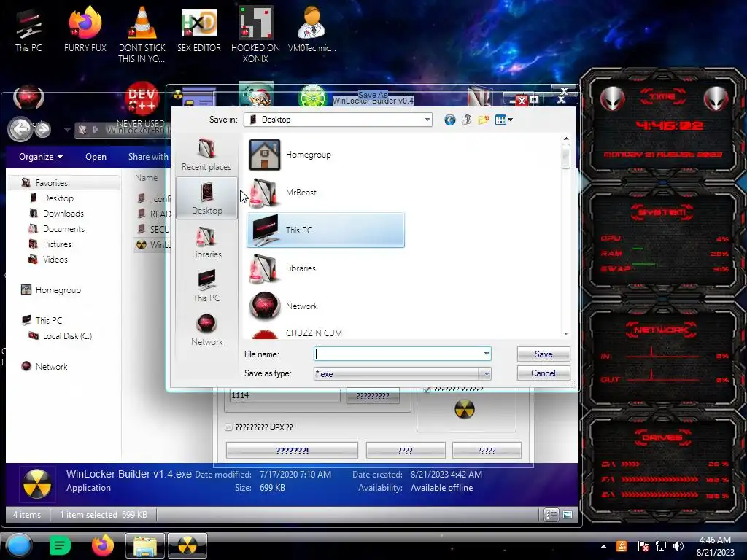
Task: Switch to File Explorer on taskbar
Action: click(x=145, y=545)
